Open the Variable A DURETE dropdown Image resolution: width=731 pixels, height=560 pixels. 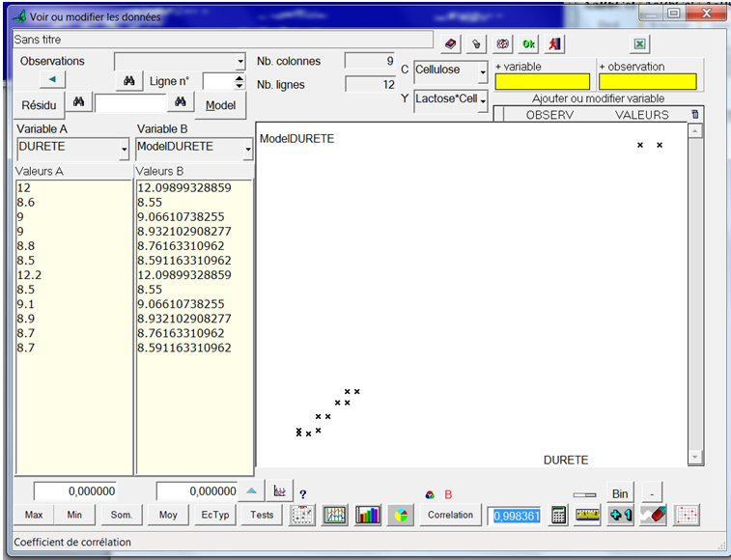124,151
